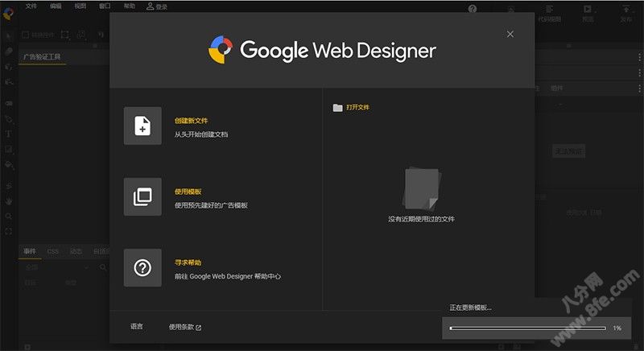Open 使用模板 template link
The image size is (644, 351).
(188, 192)
